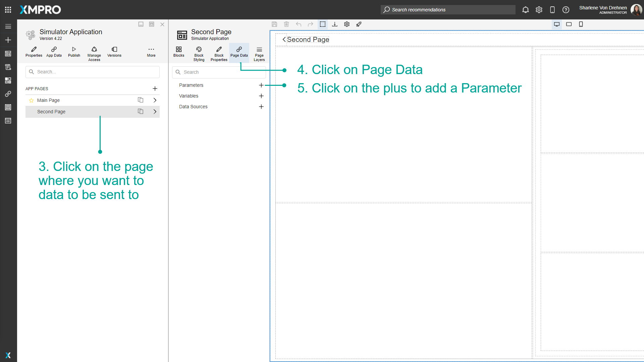Image resolution: width=644 pixels, height=362 pixels.
Task: Switch preview to tablet view
Action: tap(569, 24)
